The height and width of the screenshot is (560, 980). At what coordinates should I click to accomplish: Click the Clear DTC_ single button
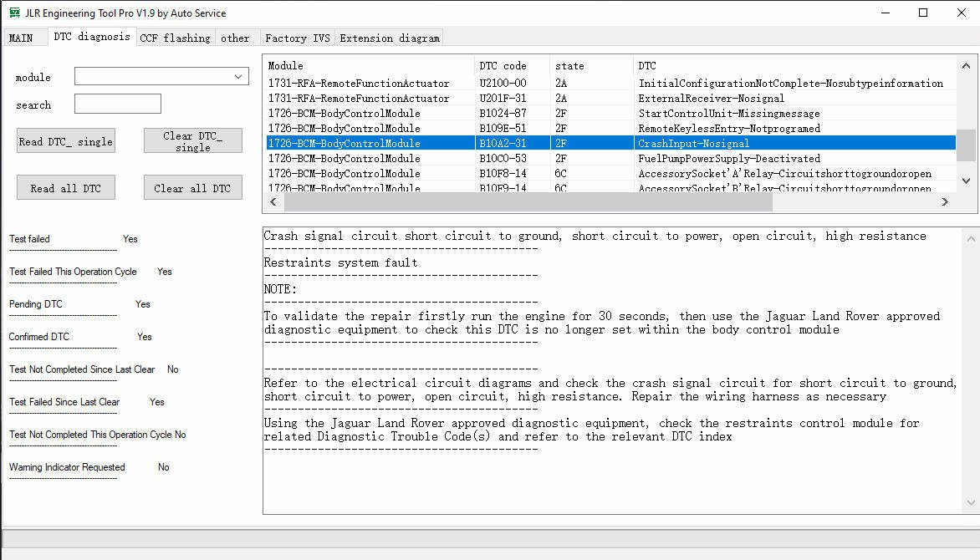point(193,141)
